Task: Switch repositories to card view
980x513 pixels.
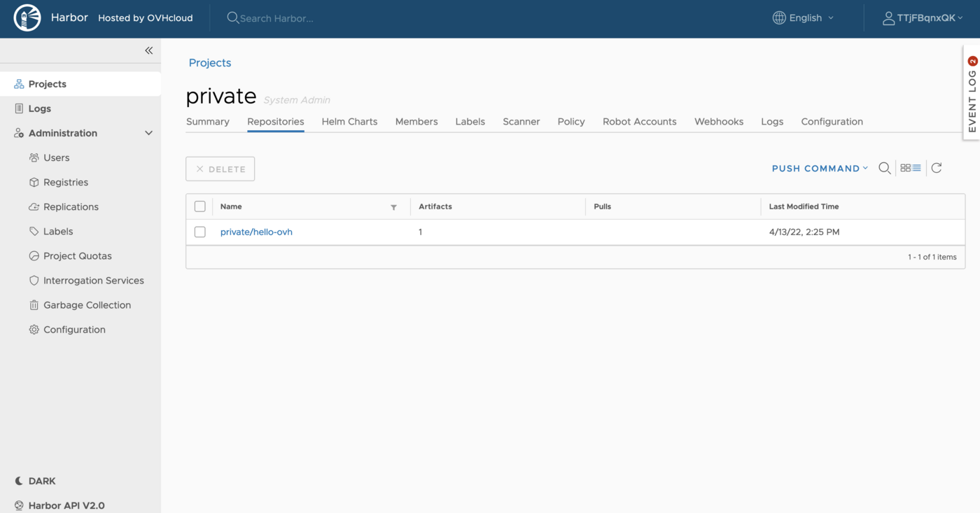Action: point(904,168)
